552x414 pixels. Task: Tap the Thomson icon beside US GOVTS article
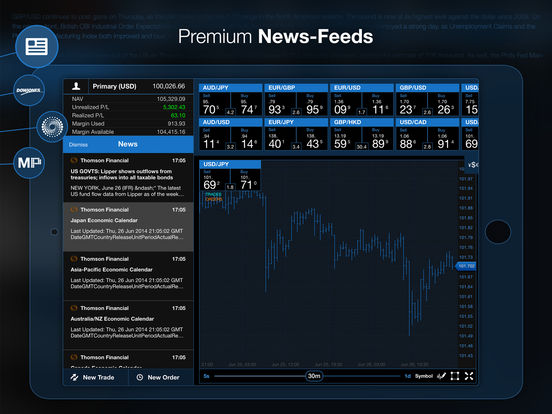click(x=74, y=161)
